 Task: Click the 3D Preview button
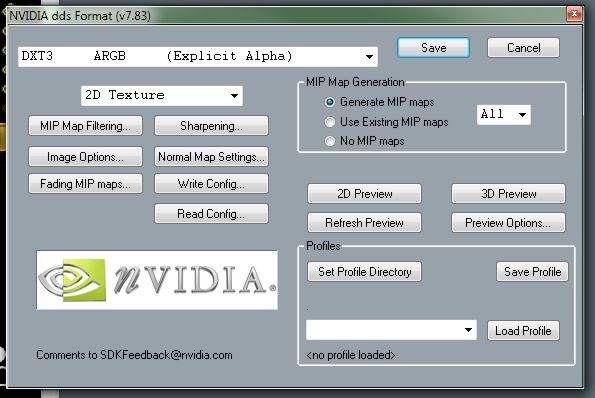pos(508,194)
